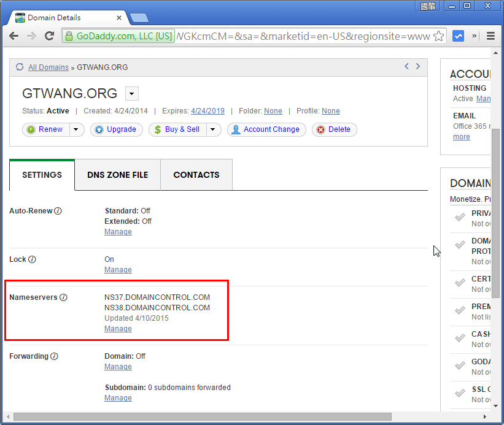The height and width of the screenshot is (425, 504).
Task: Click the red Delete icon
Action: (x=319, y=129)
